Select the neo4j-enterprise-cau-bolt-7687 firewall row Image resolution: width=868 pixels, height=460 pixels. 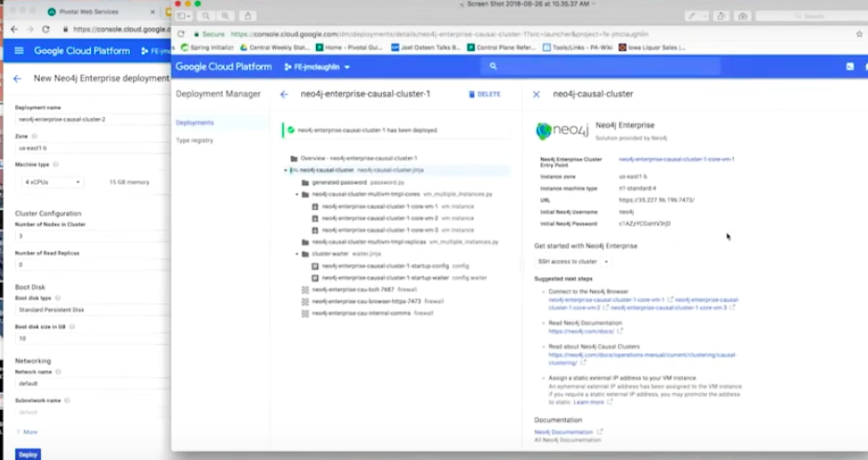pyautogui.click(x=396, y=290)
